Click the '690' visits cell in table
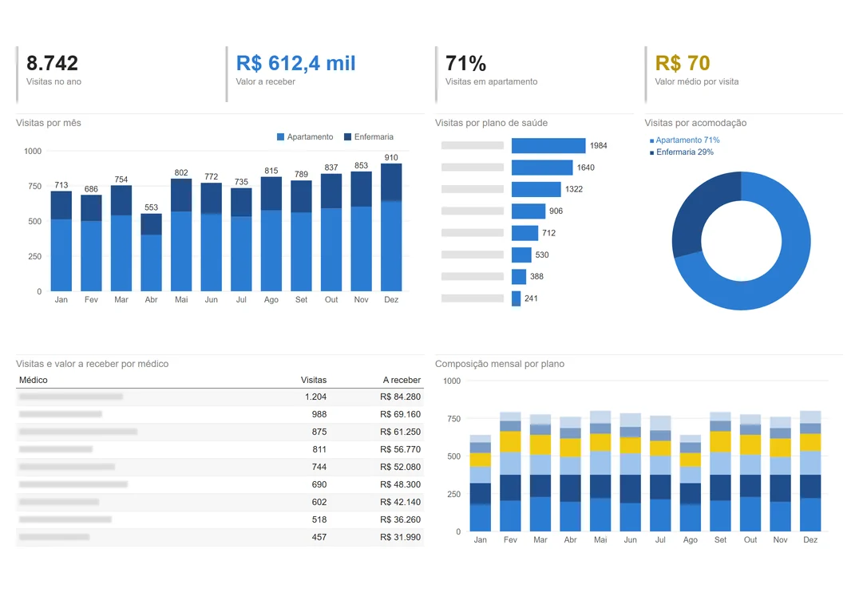 (x=319, y=484)
